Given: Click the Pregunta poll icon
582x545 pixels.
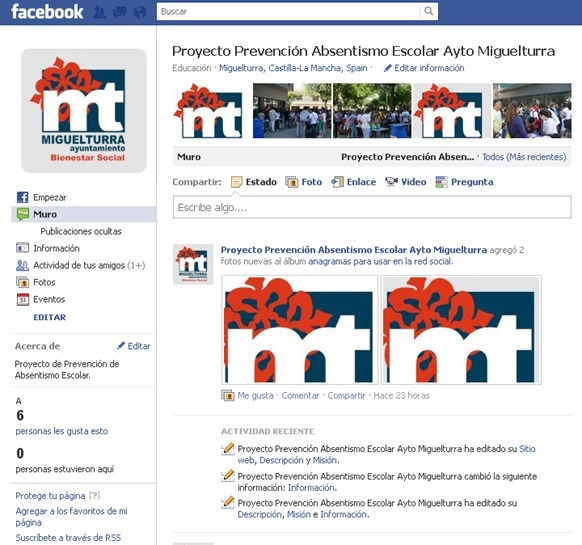Looking at the screenshot, I should click(441, 182).
